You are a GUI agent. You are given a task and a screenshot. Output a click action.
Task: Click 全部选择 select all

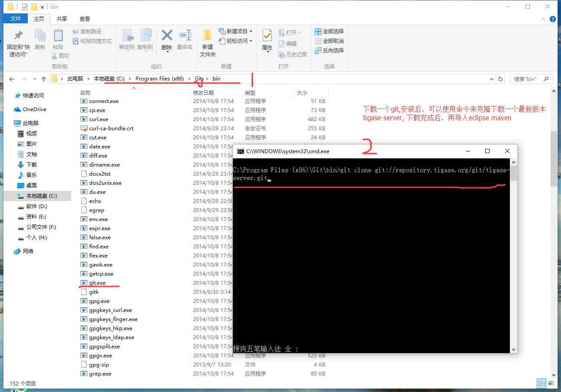[x=329, y=32]
